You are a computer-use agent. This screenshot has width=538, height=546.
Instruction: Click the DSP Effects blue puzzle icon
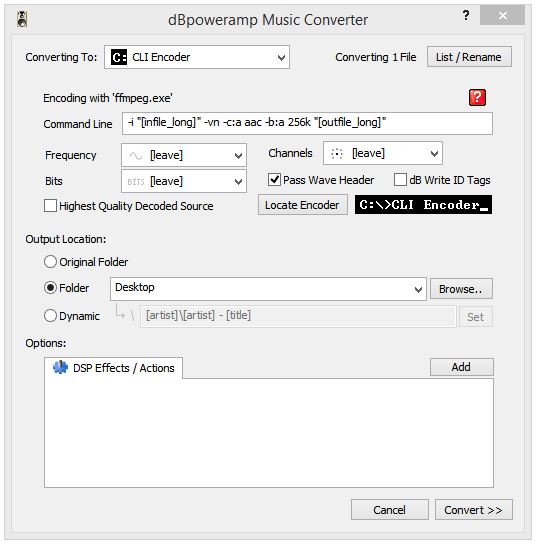click(x=60, y=367)
